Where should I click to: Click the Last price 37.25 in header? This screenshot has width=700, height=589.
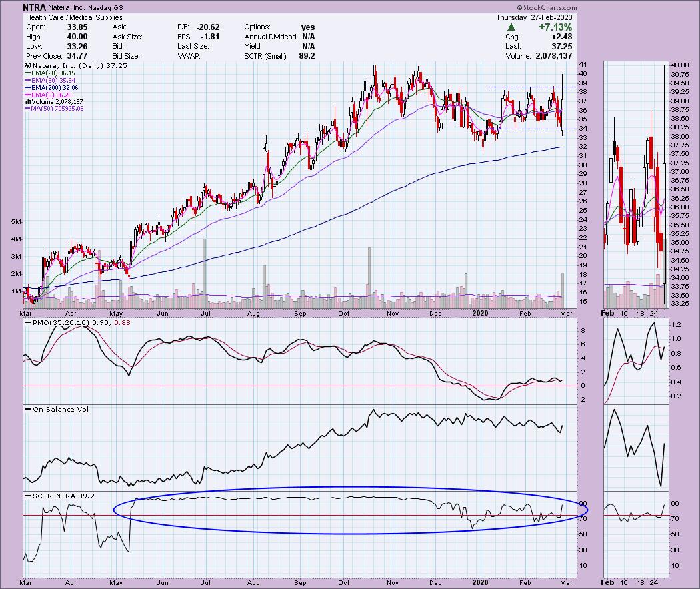tap(561, 47)
